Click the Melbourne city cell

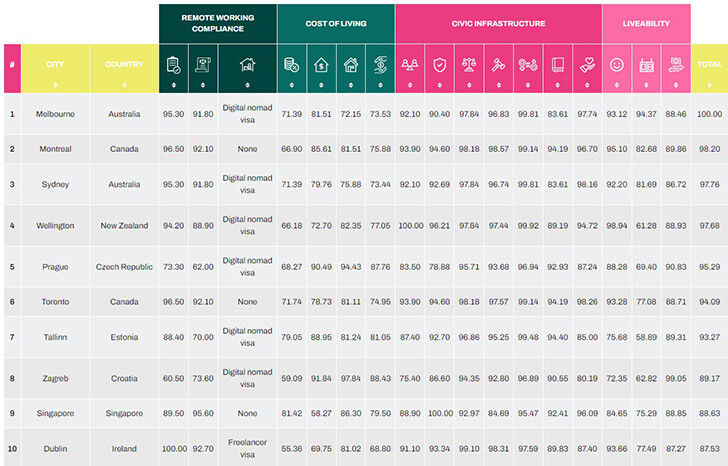(x=55, y=114)
